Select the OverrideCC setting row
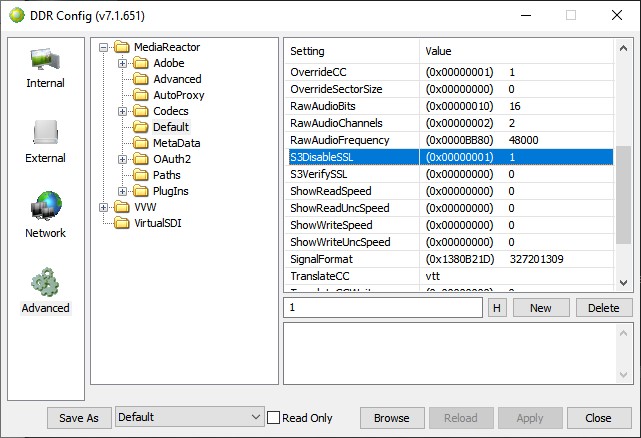The width and height of the screenshot is (641, 438). 449,72
